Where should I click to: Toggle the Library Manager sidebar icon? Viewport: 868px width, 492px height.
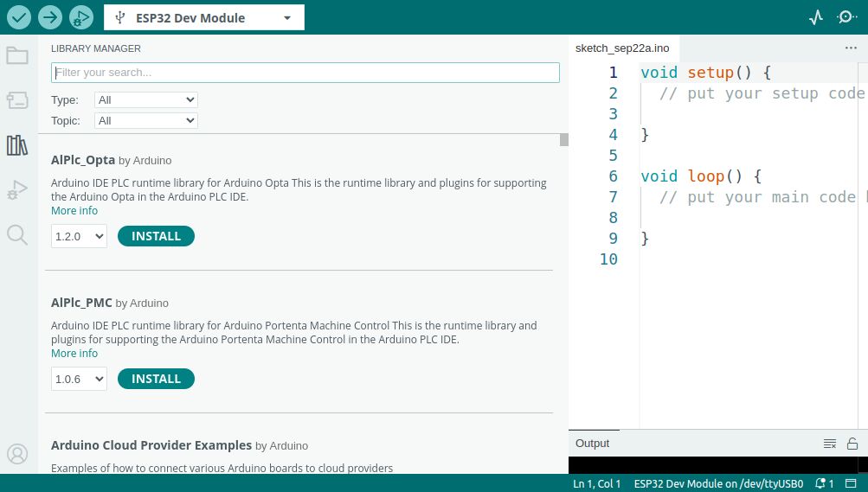coord(17,145)
